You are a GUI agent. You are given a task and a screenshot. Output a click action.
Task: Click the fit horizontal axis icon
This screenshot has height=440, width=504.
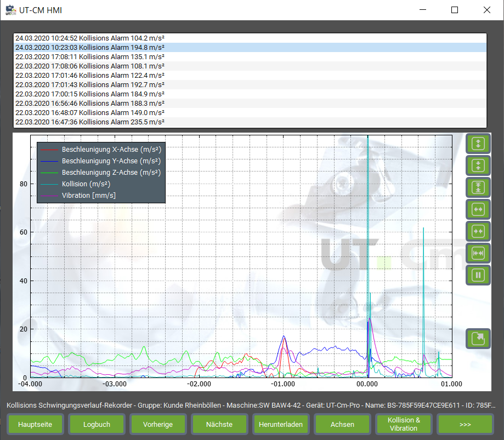click(478, 253)
